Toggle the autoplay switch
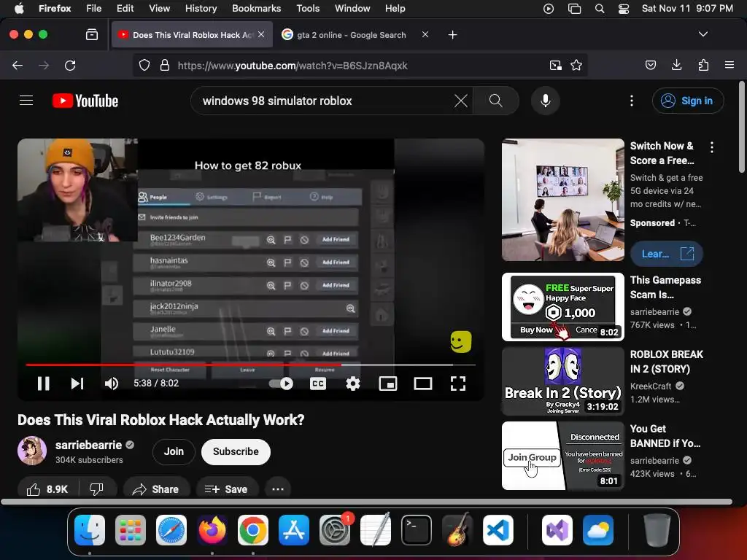 (x=281, y=384)
